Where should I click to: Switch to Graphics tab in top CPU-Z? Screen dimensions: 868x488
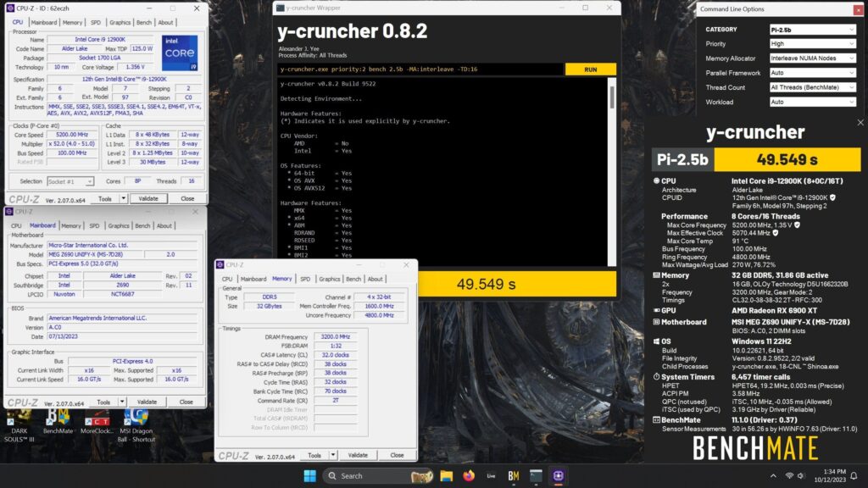(120, 23)
